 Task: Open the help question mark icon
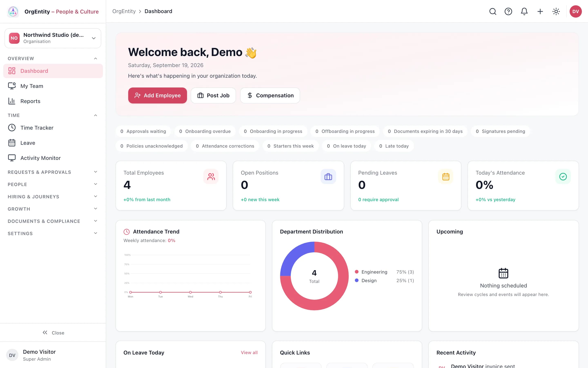[508, 11]
